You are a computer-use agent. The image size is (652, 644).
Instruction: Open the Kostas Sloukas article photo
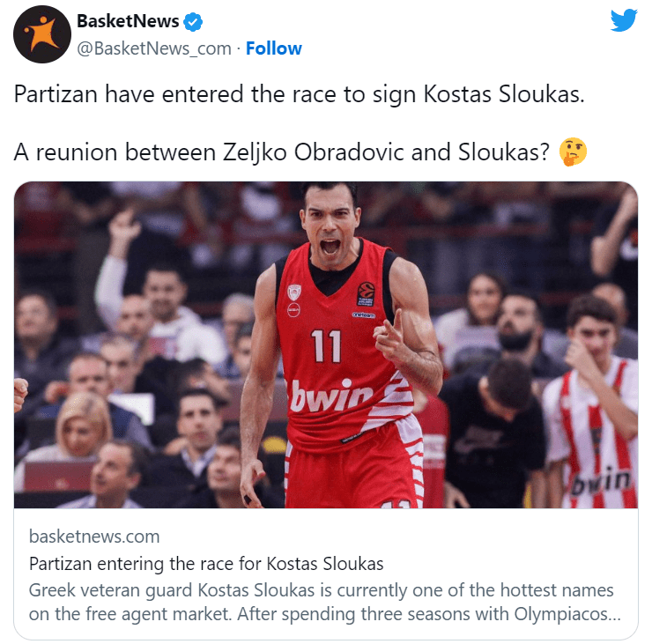pos(326,344)
